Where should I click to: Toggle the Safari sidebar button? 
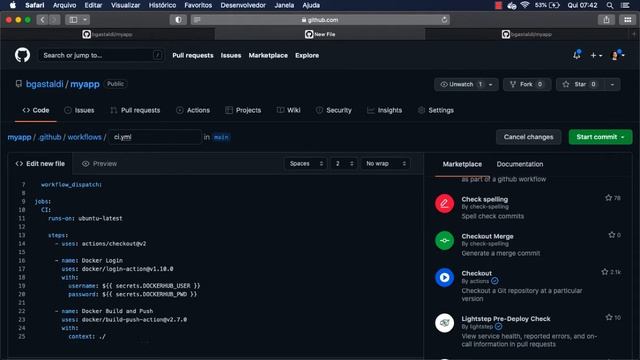[73, 20]
